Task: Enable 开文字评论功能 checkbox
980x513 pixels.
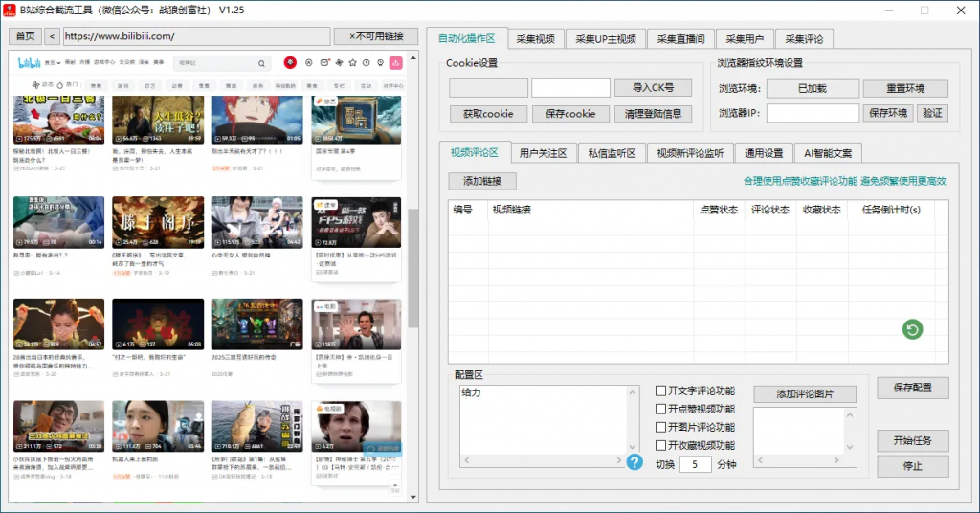Action: (x=660, y=390)
